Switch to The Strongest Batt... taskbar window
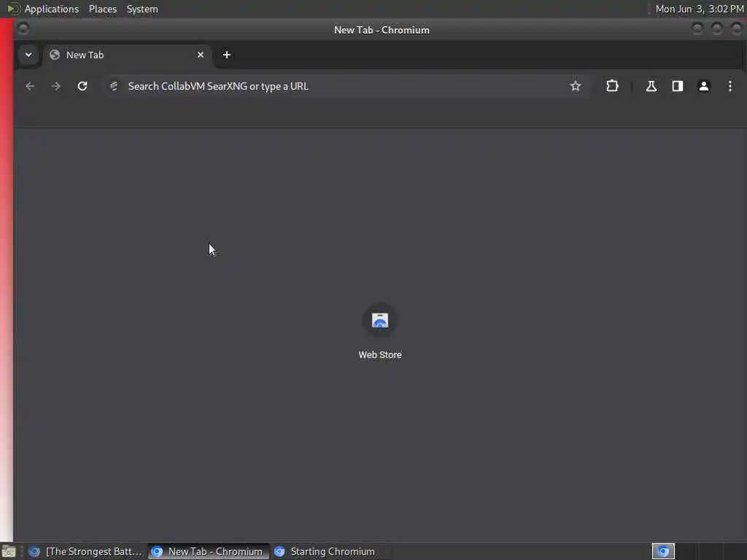Screen dimensions: 747x560 [x=85, y=551]
